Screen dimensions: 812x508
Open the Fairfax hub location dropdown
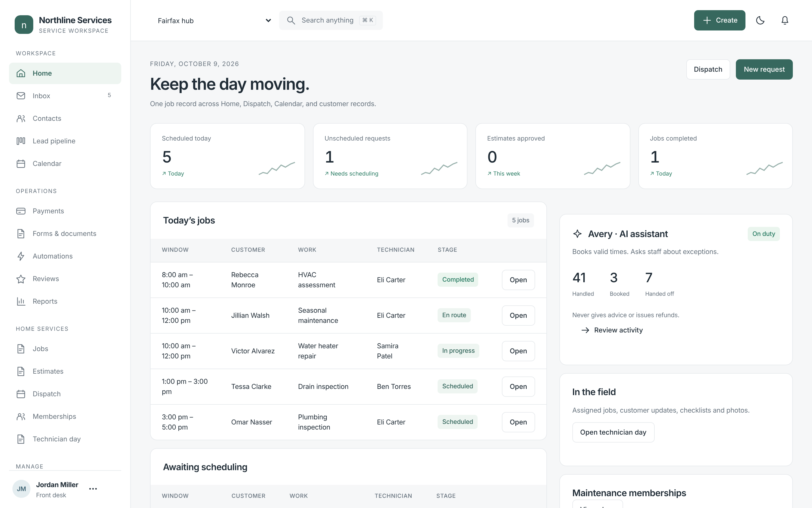point(214,21)
